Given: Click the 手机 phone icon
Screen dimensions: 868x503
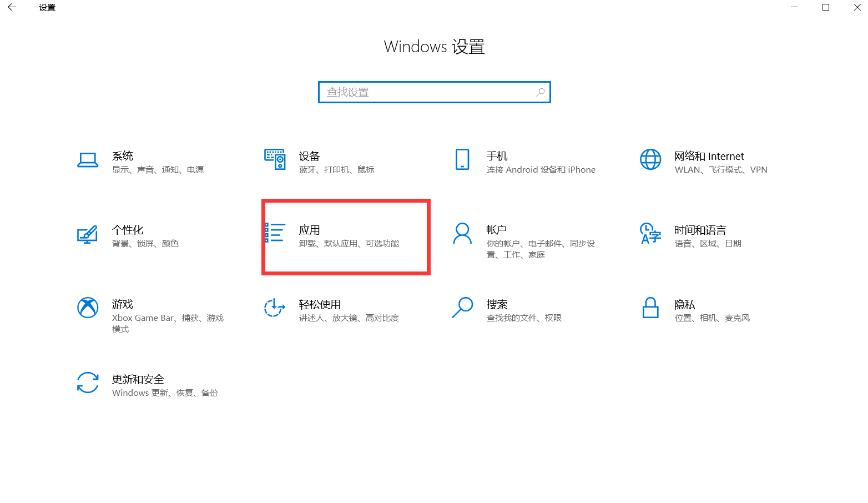Looking at the screenshot, I should click(462, 159).
